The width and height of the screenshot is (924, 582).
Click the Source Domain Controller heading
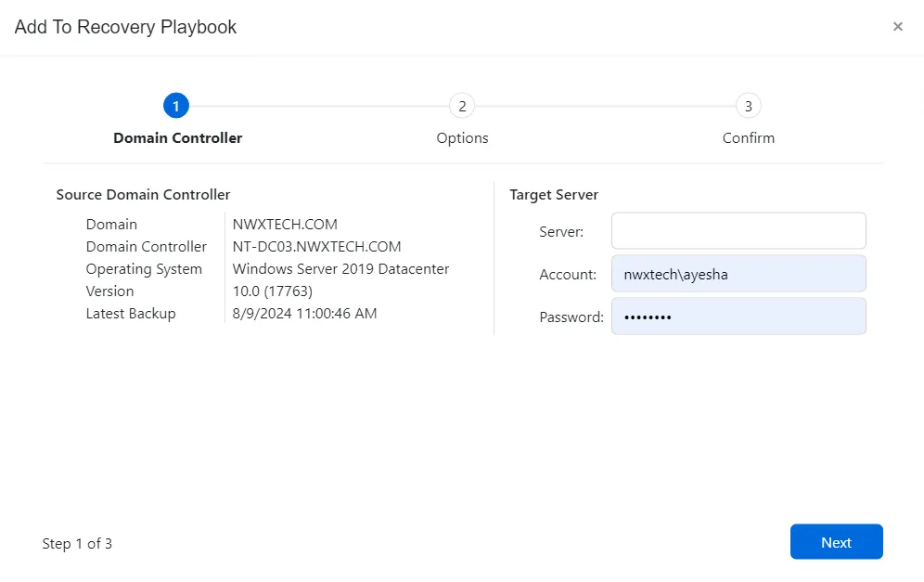[x=143, y=195]
